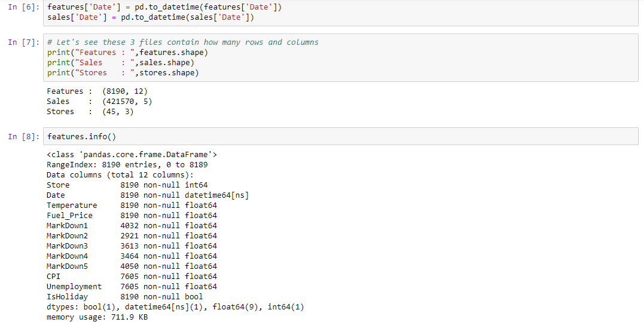Click the Unemployment row in info output
The image size is (644, 322).
click(x=132, y=287)
